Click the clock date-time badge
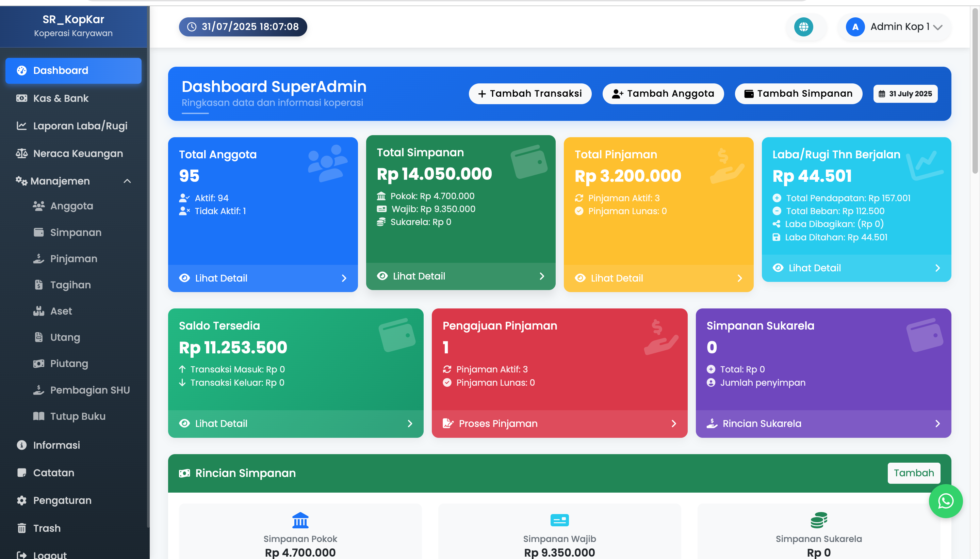The image size is (980, 559). coord(243,27)
